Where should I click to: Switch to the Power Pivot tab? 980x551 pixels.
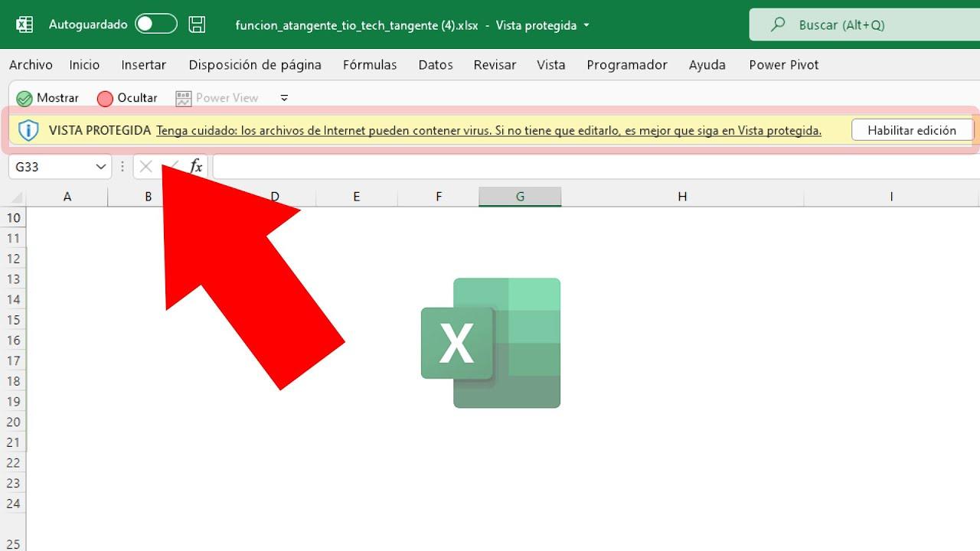[783, 65]
